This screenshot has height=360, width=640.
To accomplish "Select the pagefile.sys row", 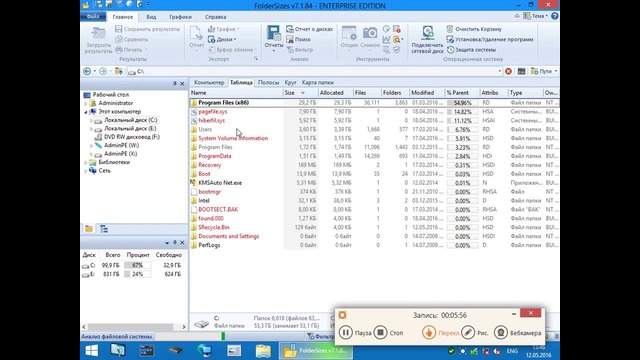I will click(x=374, y=111).
